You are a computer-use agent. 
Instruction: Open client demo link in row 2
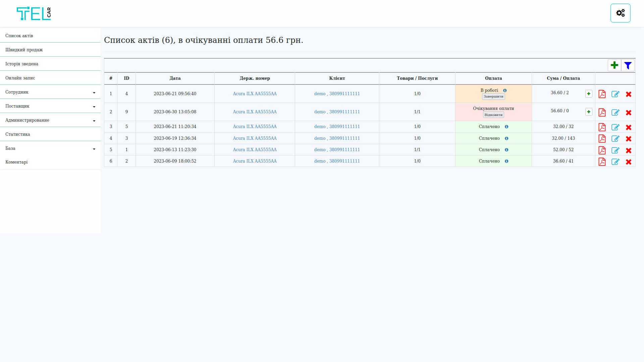337,112
